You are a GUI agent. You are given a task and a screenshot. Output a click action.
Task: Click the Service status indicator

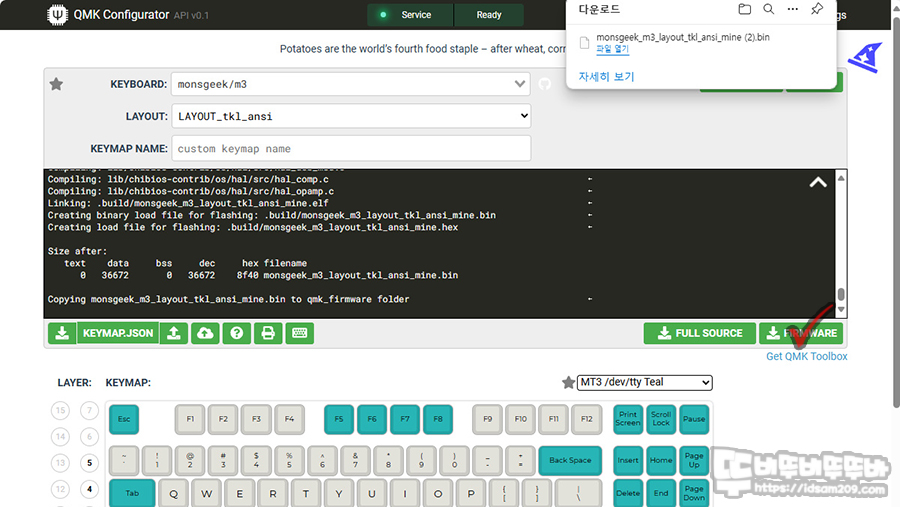click(x=410, y=15)
